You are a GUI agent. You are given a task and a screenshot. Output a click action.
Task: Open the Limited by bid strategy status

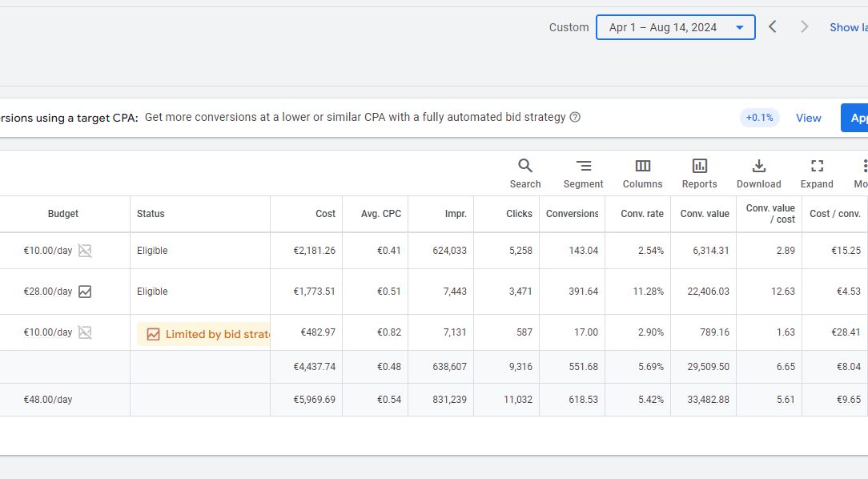tap(203, 334)
